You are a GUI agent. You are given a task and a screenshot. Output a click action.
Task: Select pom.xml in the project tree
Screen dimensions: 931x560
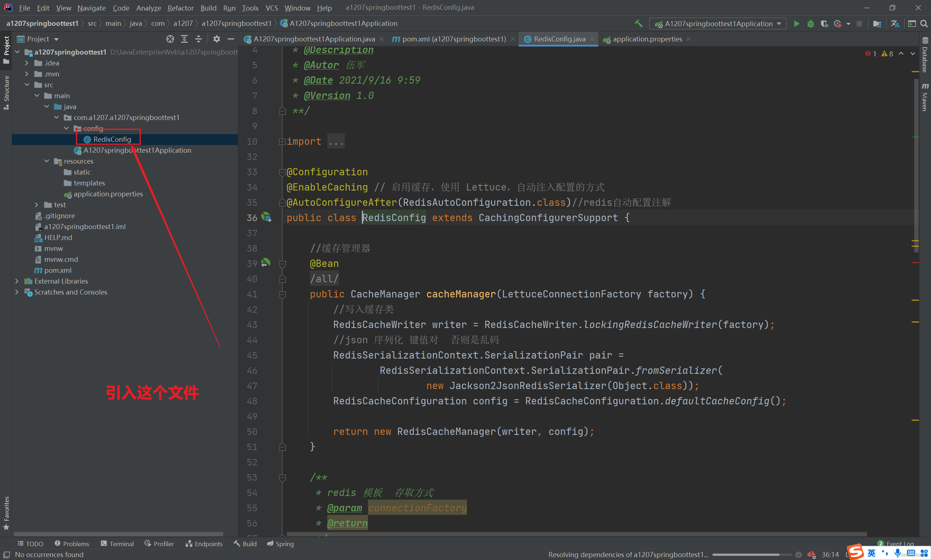coord(57,270)
